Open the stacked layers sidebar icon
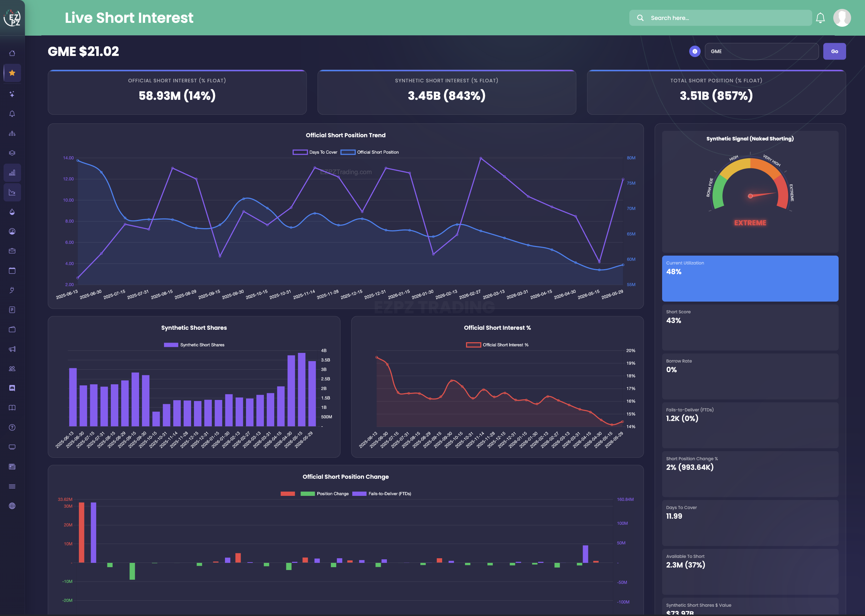865x616 pixels. (12, 153)
